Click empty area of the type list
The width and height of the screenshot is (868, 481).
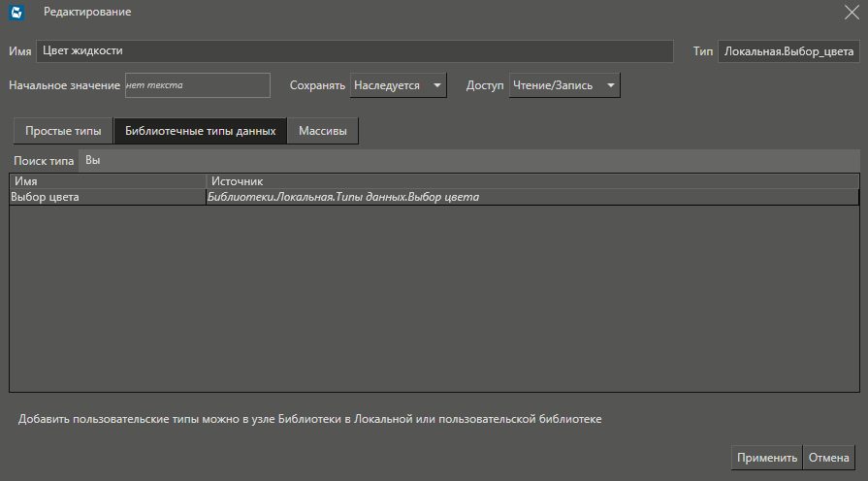(x=434, y=301)
